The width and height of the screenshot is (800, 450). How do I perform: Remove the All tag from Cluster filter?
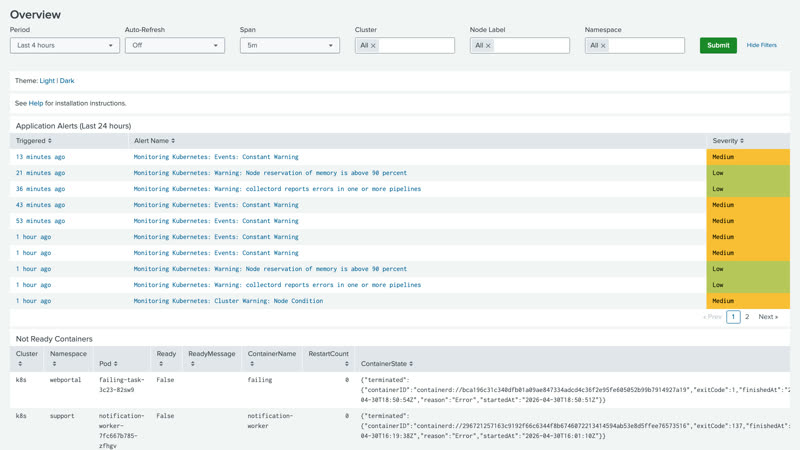tap(373, 46)
